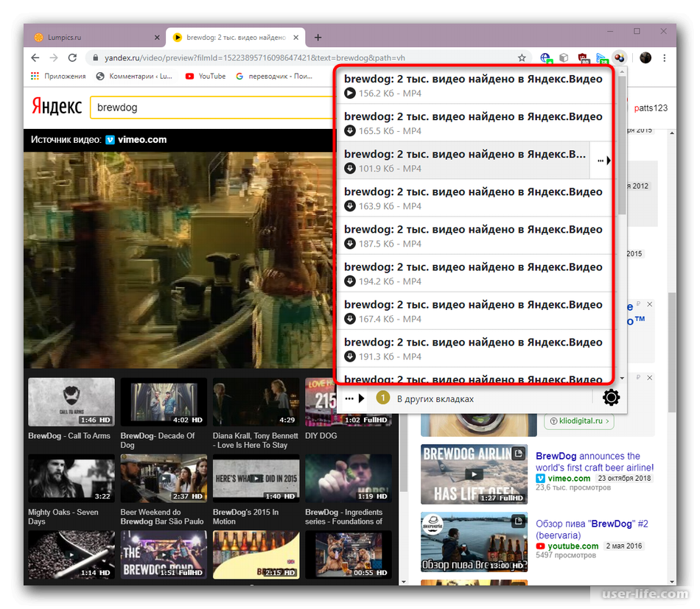Open The Brewdog 1:51 FullHD thumbnail
The image size is (700, 609).
click(164, 555)
